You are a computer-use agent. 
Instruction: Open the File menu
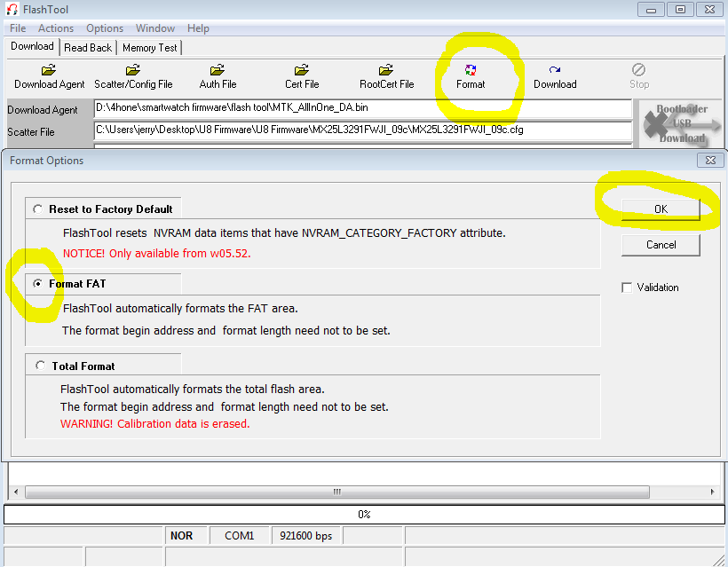18,28
